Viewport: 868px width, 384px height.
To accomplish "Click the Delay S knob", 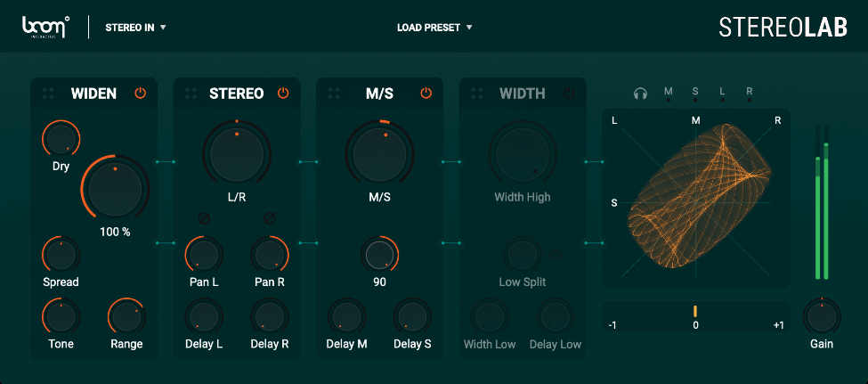I will [x=412, y=317].
